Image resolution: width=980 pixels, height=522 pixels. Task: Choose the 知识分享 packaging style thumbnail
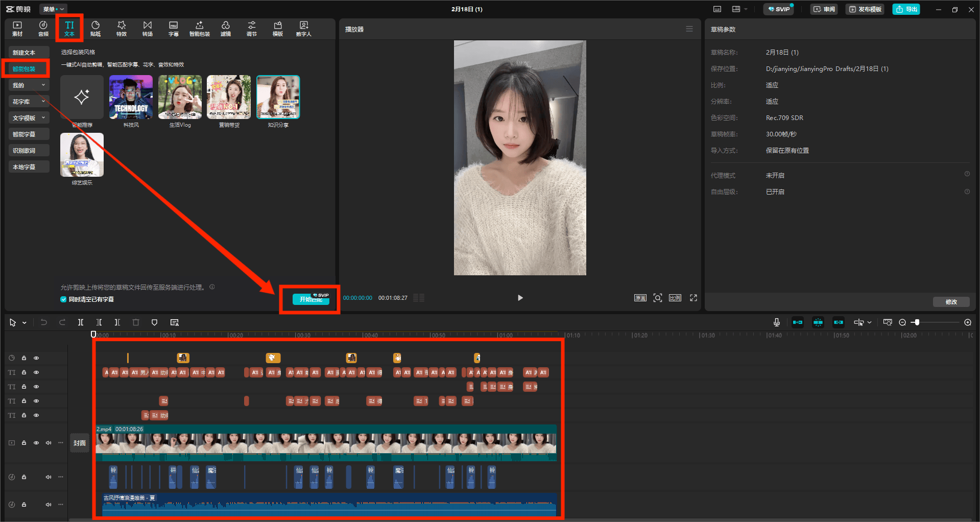point(278,97)
